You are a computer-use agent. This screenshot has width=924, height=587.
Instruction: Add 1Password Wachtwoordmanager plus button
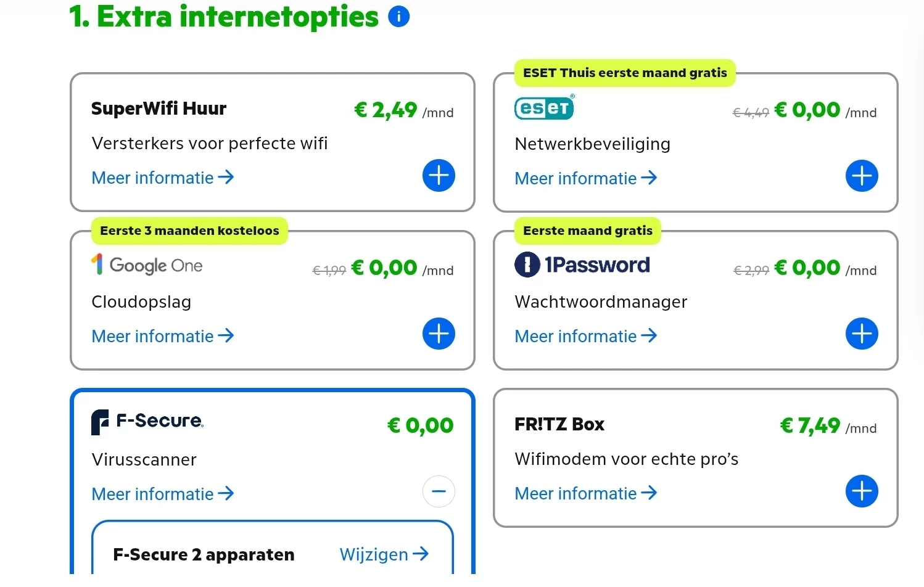(862, 334)
